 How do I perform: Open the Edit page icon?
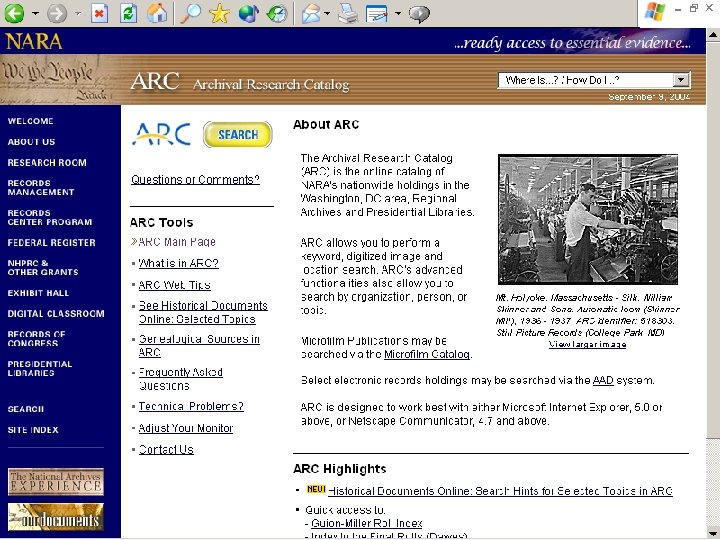pos(377,13)
